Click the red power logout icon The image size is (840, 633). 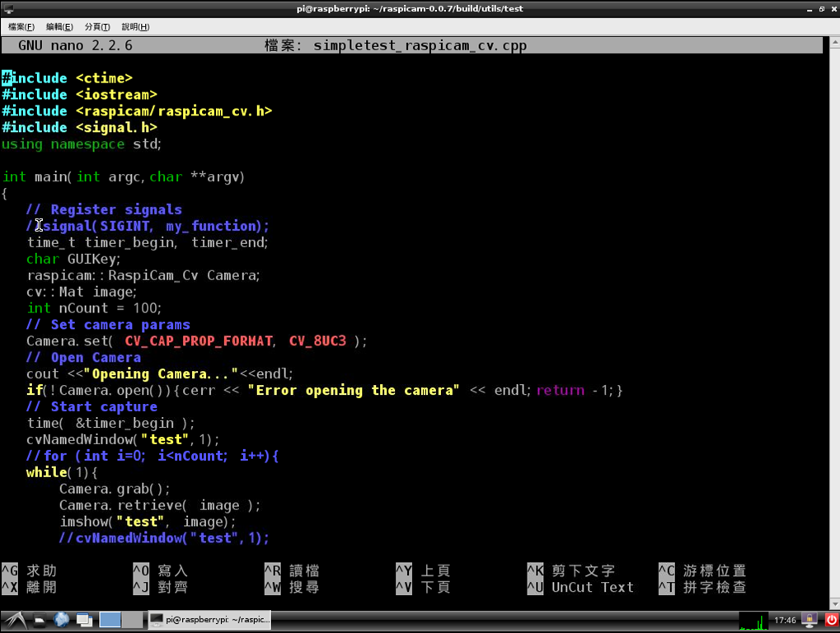coord(831,620)
